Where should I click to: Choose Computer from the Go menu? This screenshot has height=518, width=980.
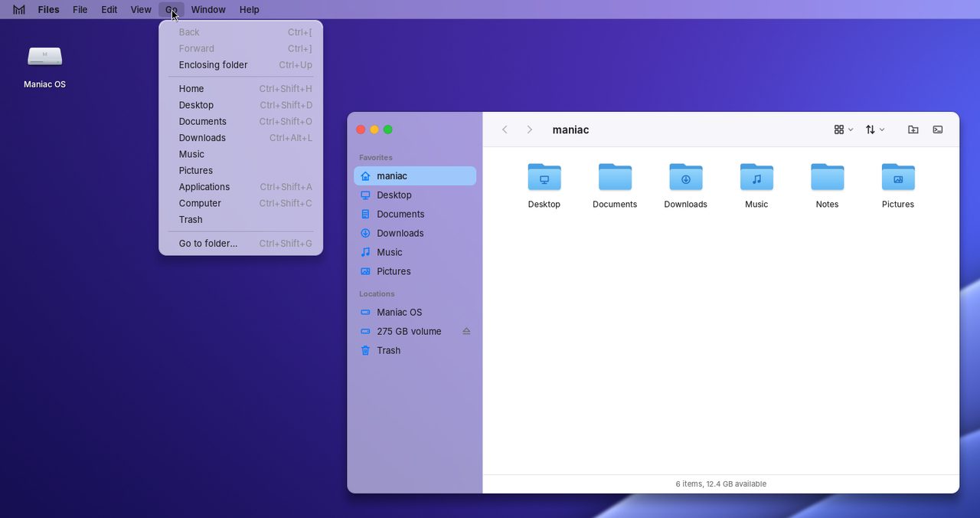click(x=240, y=203)
